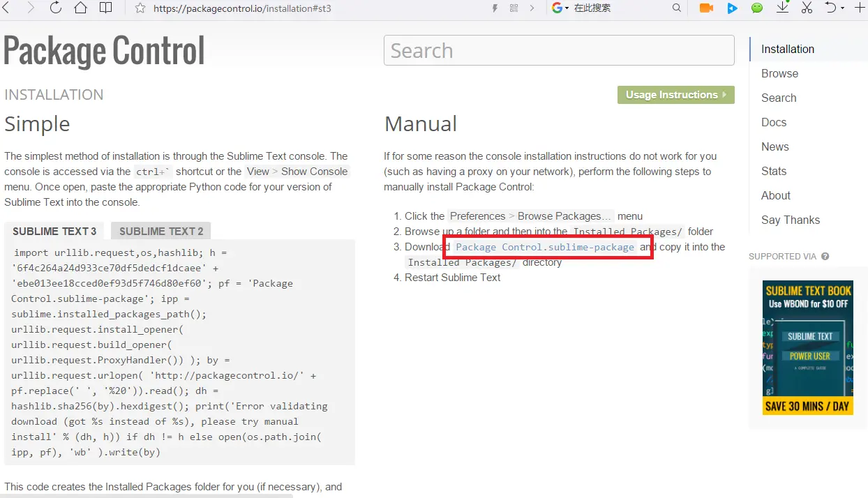Click into the Package Control Search field
Screen dimensions: 868x498
(x=559, y=50)
